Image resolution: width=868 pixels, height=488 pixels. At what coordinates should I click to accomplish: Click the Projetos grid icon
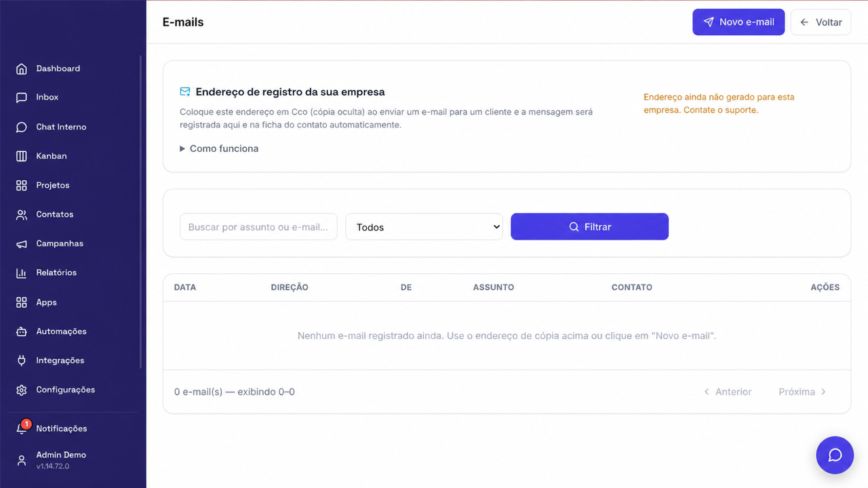tap(22, 185)
